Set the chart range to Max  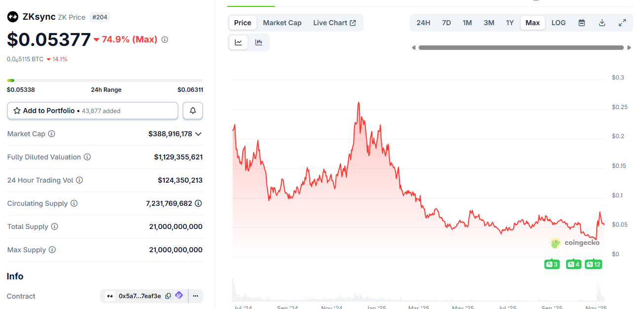533,23
